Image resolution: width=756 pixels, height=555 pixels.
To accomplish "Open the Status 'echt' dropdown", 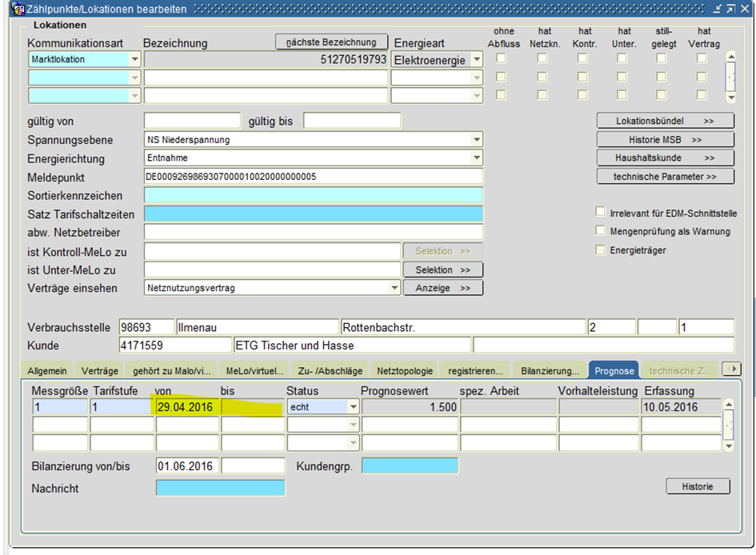I will click(x=353, y=407).
